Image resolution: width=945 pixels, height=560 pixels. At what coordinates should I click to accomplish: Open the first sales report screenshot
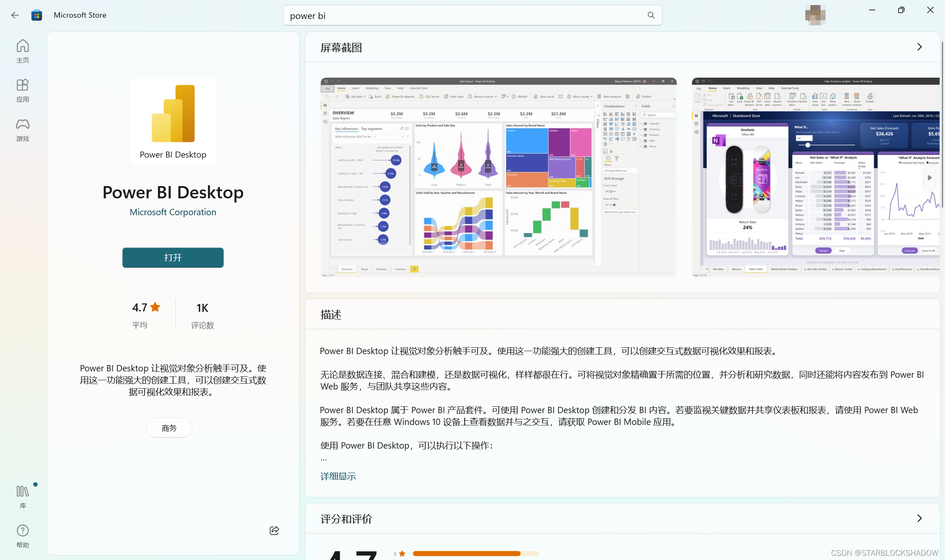pyautogui.click(x=498, y=177)
